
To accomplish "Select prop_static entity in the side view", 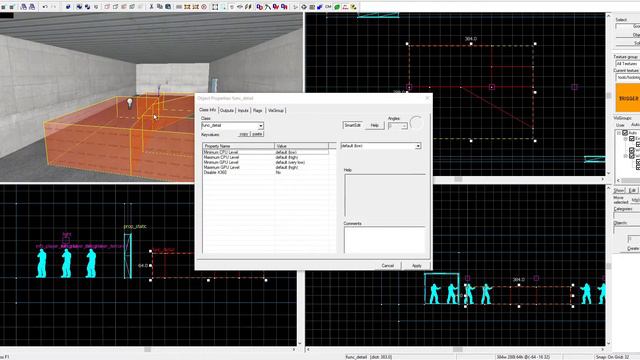I will (x=128, y=256).
